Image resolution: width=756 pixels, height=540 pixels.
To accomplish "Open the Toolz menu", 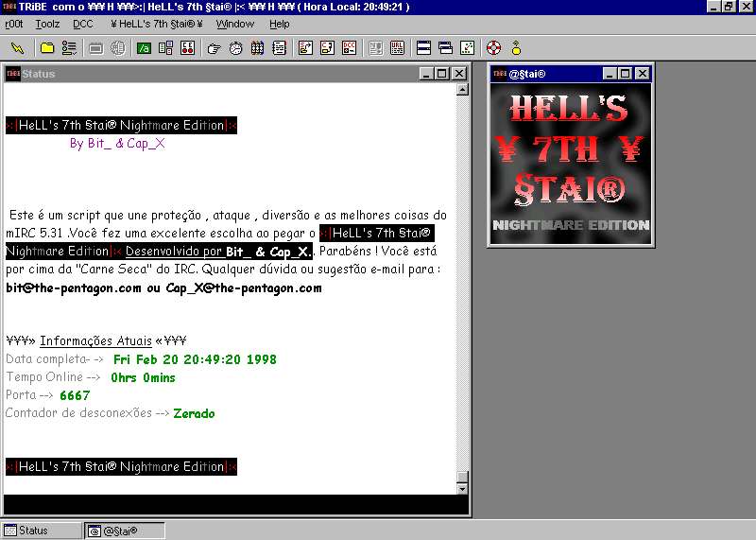I will coord(48,24).
